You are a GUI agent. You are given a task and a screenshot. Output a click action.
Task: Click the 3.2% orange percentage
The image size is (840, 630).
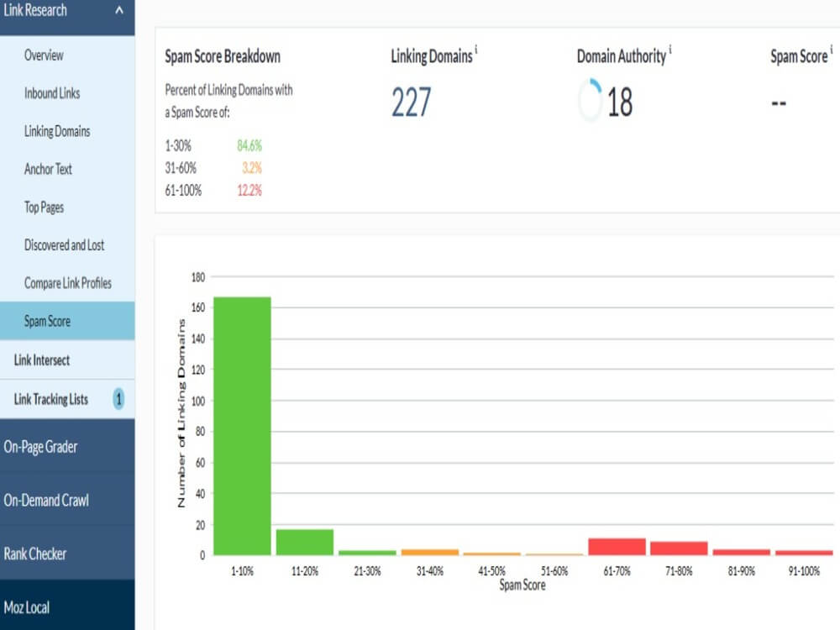[252, 168]
